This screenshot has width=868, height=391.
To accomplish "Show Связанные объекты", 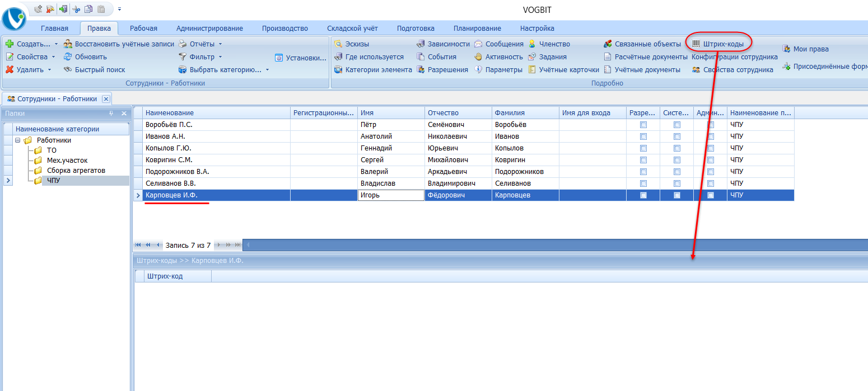I will click(642, 44).
